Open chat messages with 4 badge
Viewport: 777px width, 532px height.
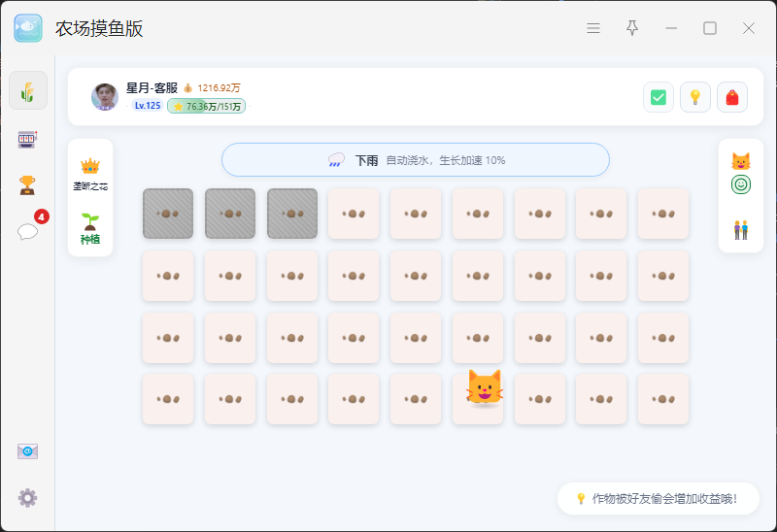coord(28,231)
